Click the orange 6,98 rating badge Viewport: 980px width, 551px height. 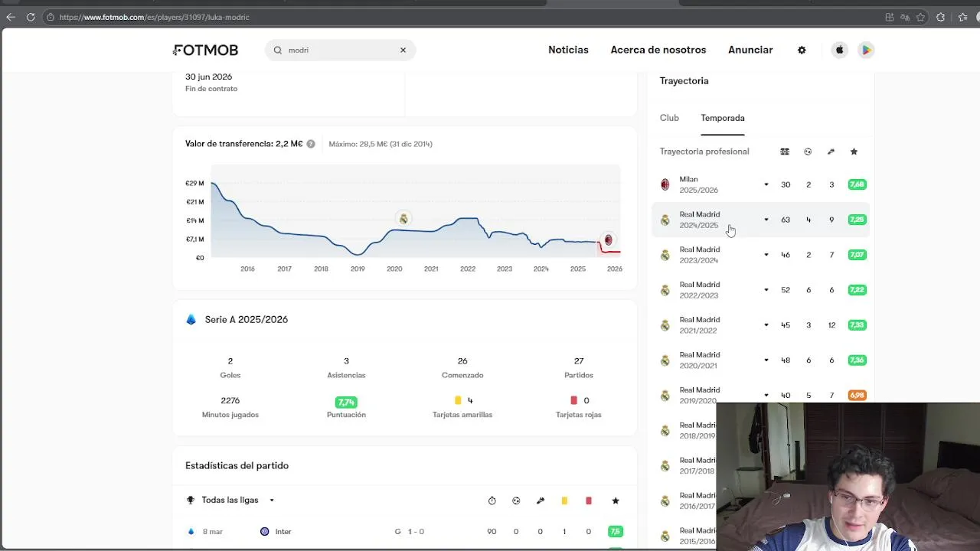[857, 395]
